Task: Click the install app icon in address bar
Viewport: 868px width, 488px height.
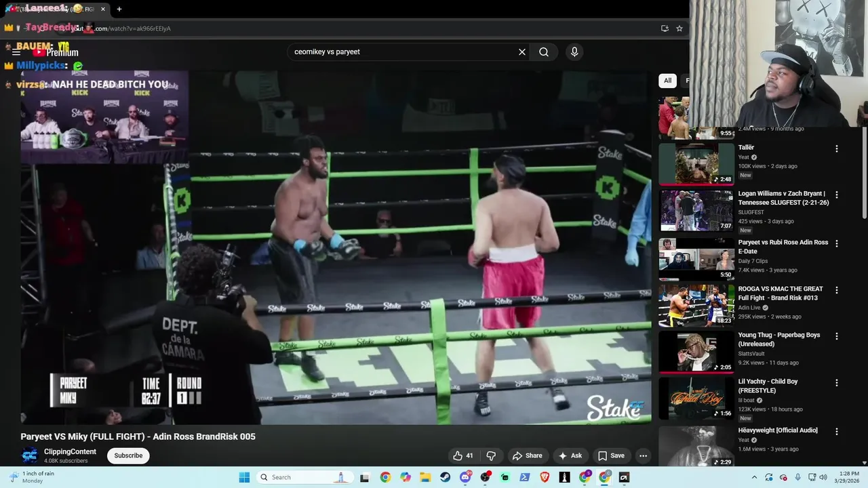Action: (x=665, y=28)
